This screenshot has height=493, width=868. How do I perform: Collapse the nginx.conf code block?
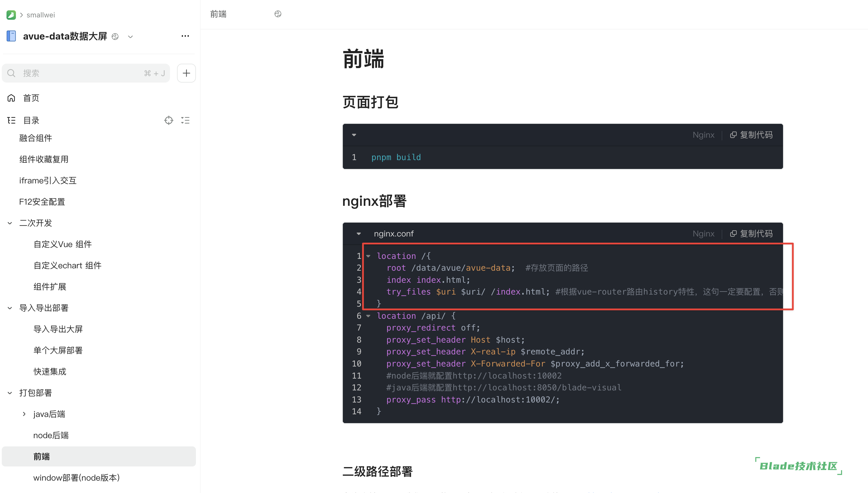tap(359, 234)
